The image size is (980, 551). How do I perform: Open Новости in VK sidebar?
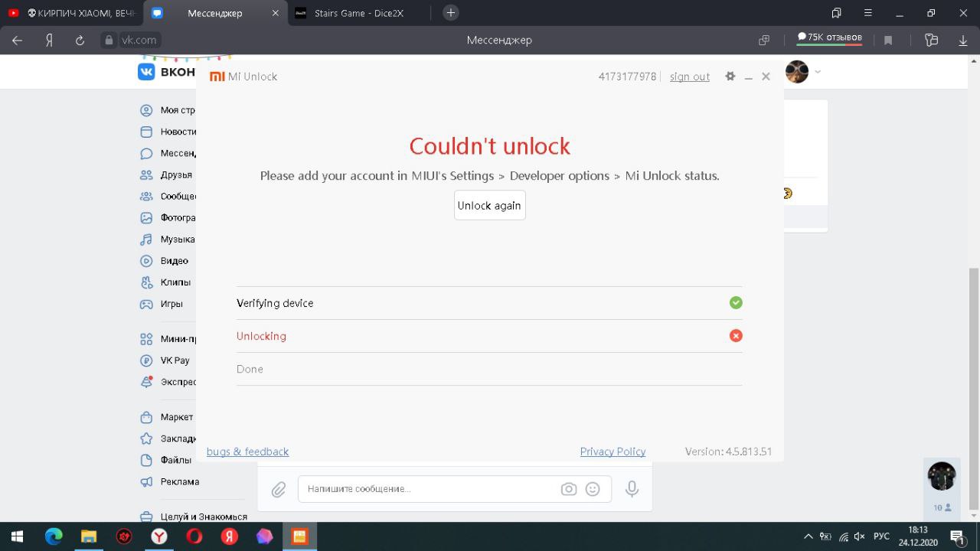tap(168, 132)
